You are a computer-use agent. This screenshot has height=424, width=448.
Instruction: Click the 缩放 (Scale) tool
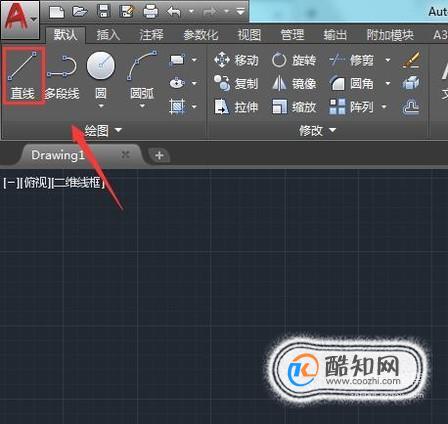pos(294,107)
